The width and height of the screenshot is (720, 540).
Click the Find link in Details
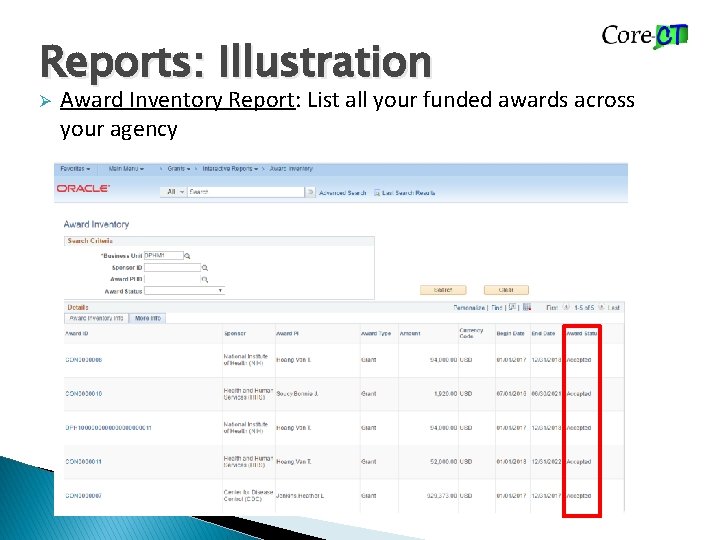click(x=497, y=308)
